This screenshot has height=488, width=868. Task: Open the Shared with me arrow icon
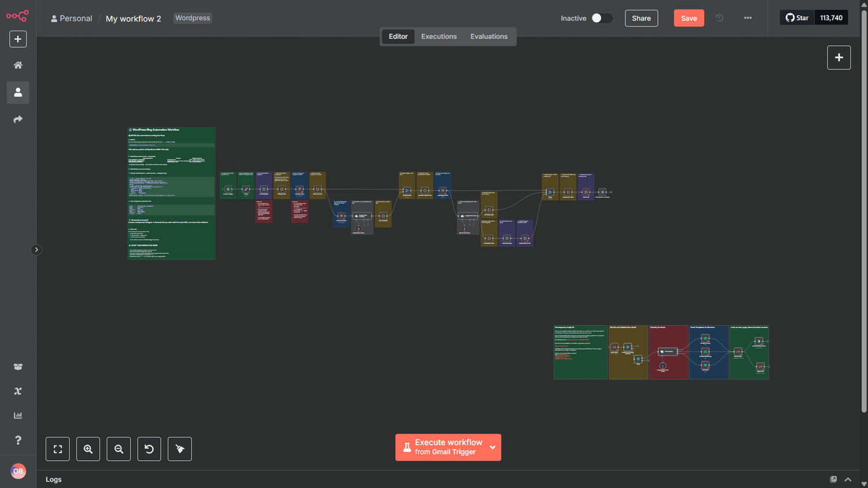point(18,119)
